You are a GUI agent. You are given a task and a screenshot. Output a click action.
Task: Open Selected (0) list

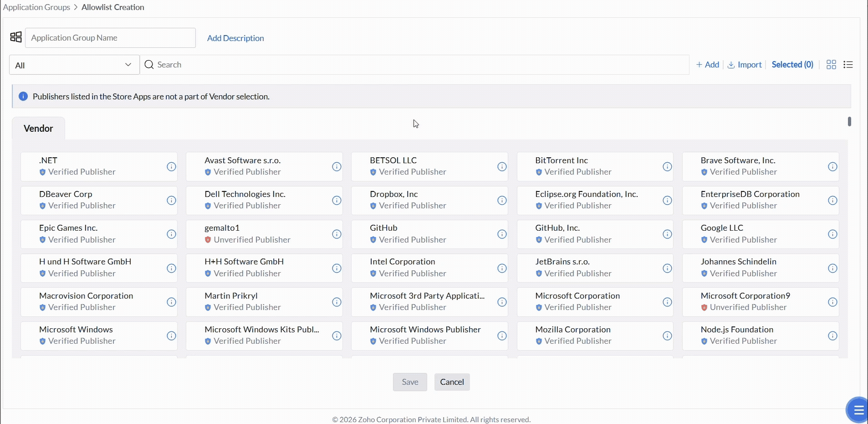pos(792,65)
